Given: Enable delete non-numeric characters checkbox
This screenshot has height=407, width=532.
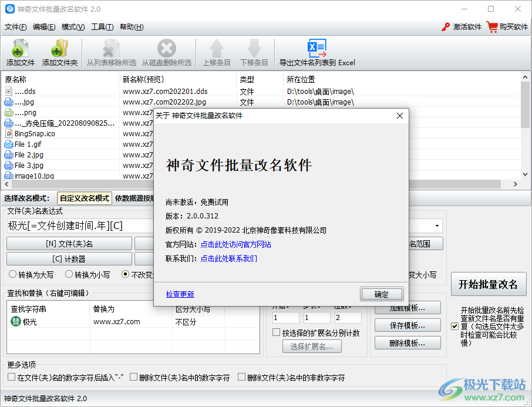Looking at the screenshot, I should 241,377.
